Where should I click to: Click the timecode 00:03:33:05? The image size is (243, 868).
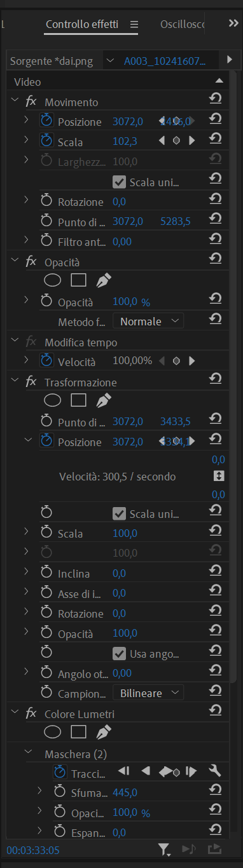(33, 850)
